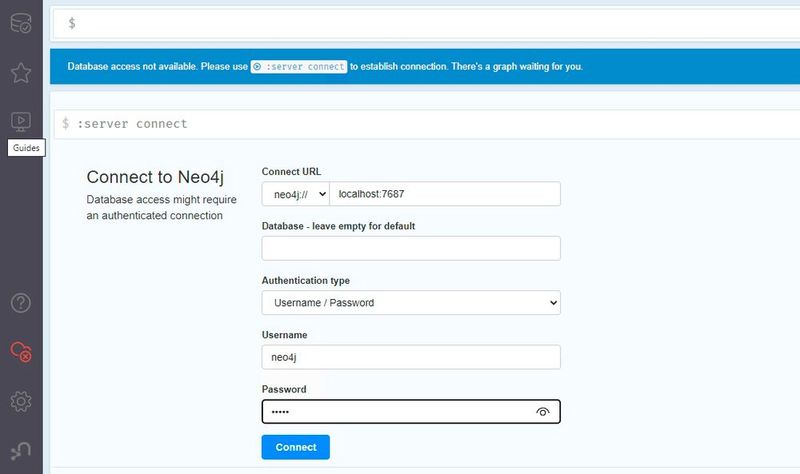Click the Authentication type label
Image resolution: width=800 pixels, height=474 pixels.
306,281
